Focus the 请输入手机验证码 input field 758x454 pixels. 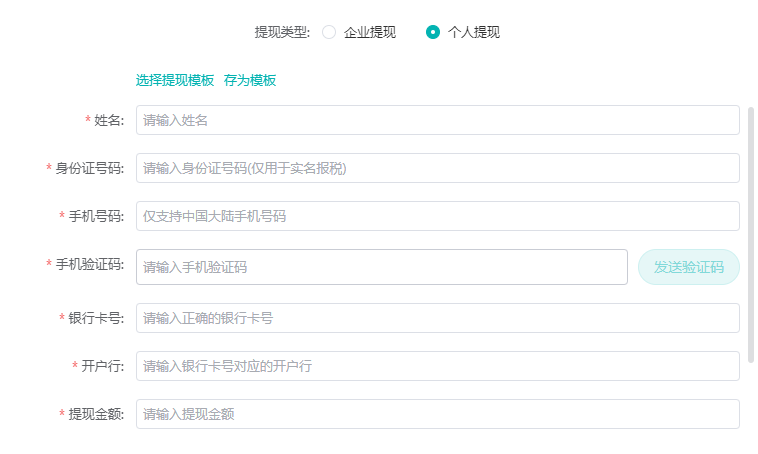(x=382, y=267)
